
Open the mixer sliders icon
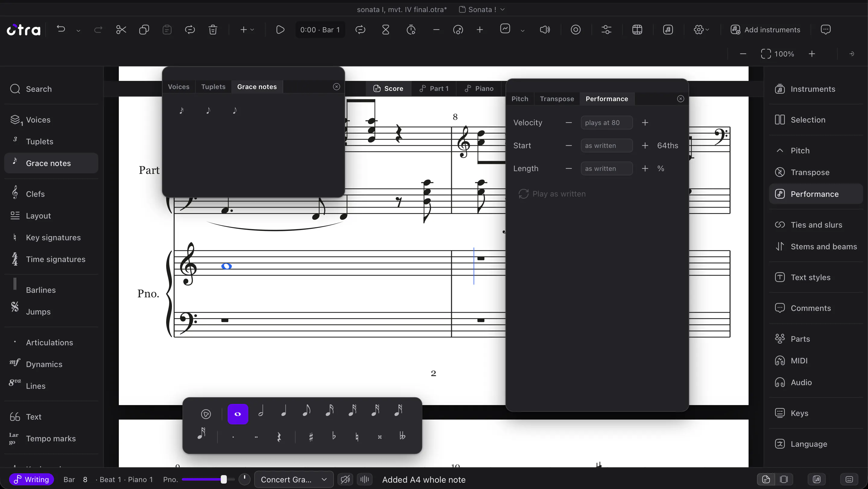[x=607, y=30]
